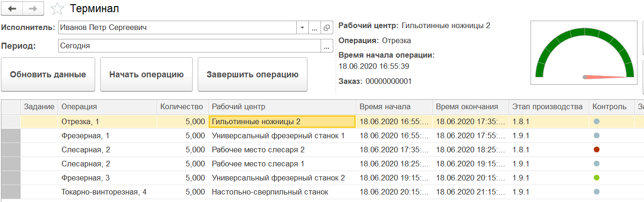This screenshot has height=202, width=644.
Task: Expand the Исполнитель dropdown list
Action: [302, 28]
